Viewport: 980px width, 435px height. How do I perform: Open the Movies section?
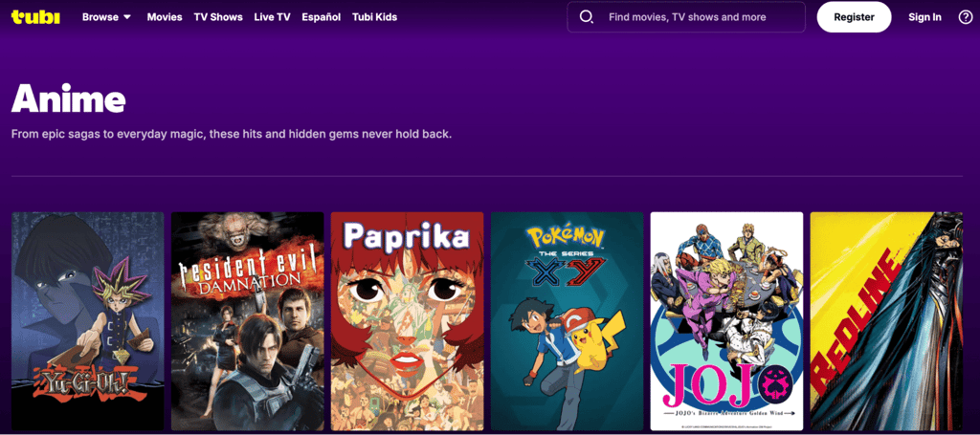[165, 17]
